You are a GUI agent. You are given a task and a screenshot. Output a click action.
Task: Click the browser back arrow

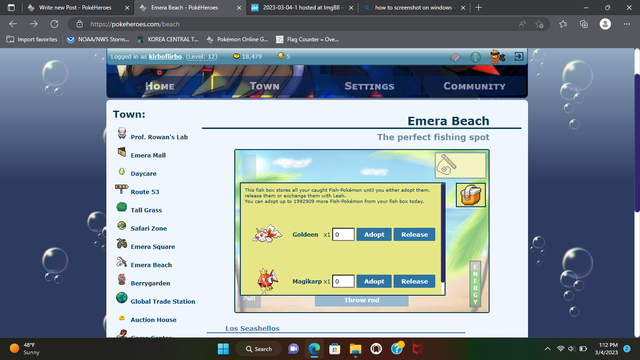pyautogui.click(x=13, y=24)
